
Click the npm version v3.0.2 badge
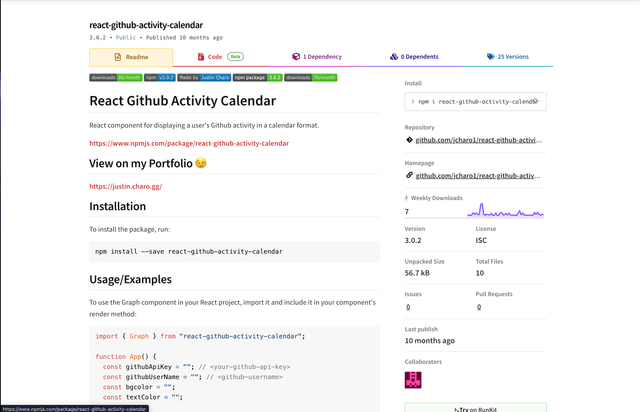point(158,77)
